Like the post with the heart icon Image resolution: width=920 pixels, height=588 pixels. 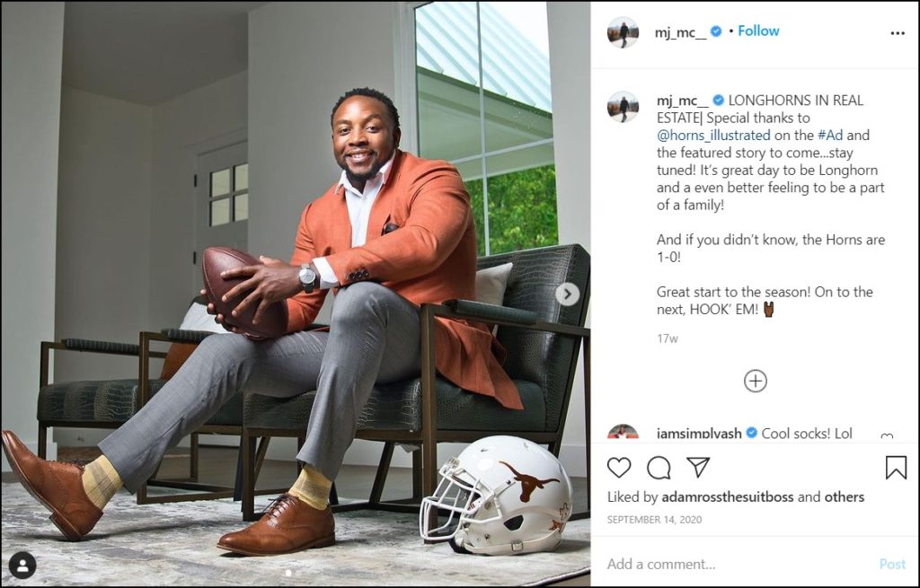click(619, 468)
